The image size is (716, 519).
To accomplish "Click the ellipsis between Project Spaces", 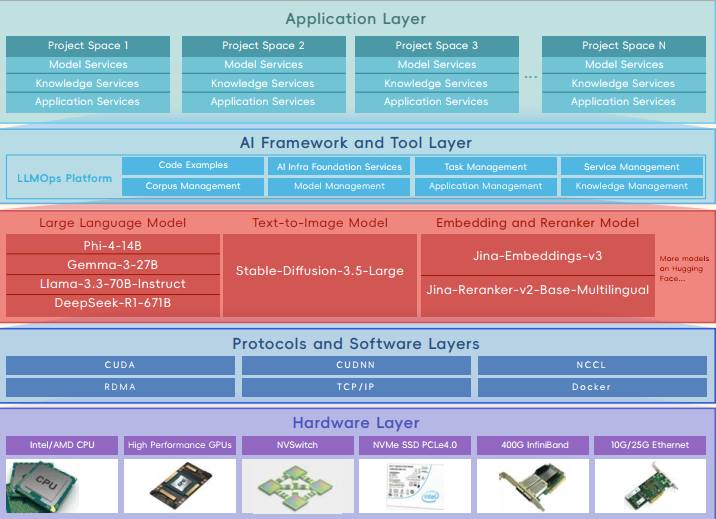I will click(530, 76).
